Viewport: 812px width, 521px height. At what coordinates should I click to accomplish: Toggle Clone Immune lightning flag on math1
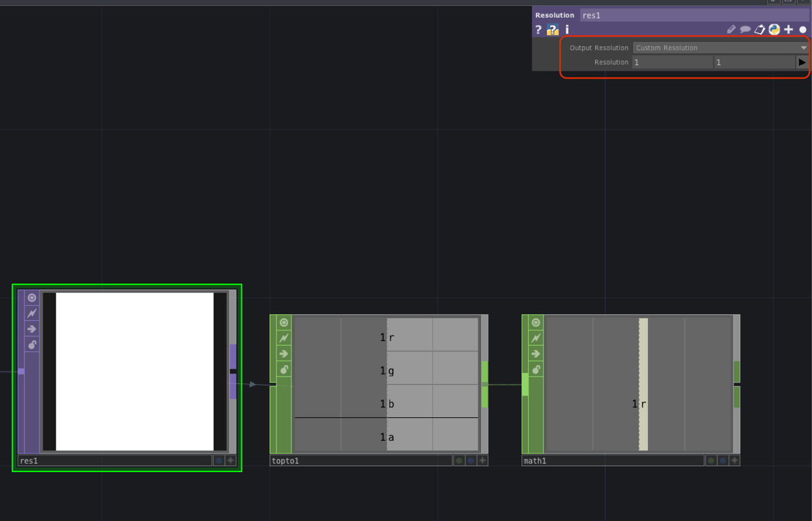pyautogui.click(x=536, y=338)
